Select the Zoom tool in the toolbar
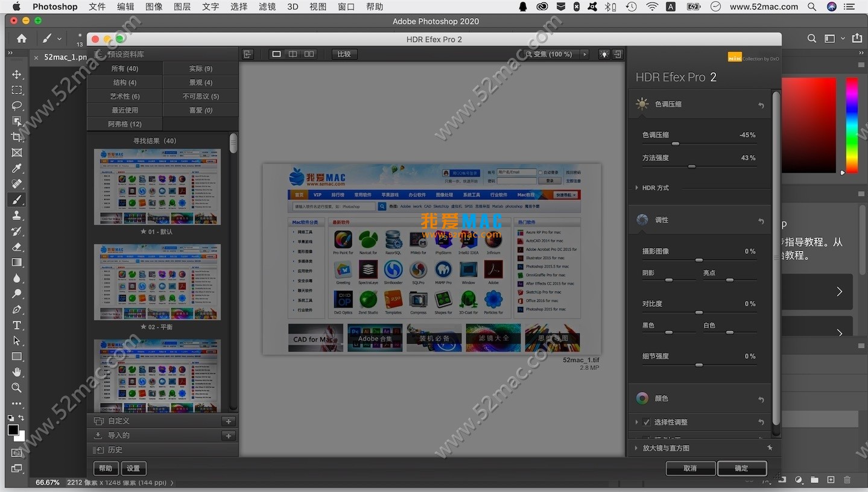 coord(17,388)
